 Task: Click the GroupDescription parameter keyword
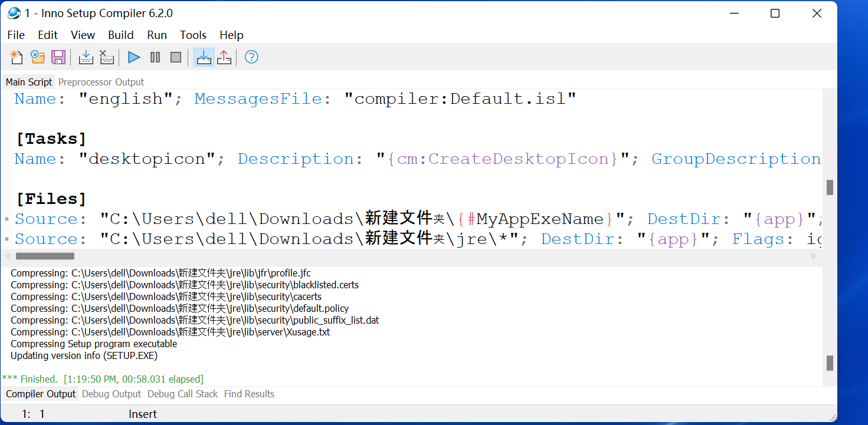736,159
